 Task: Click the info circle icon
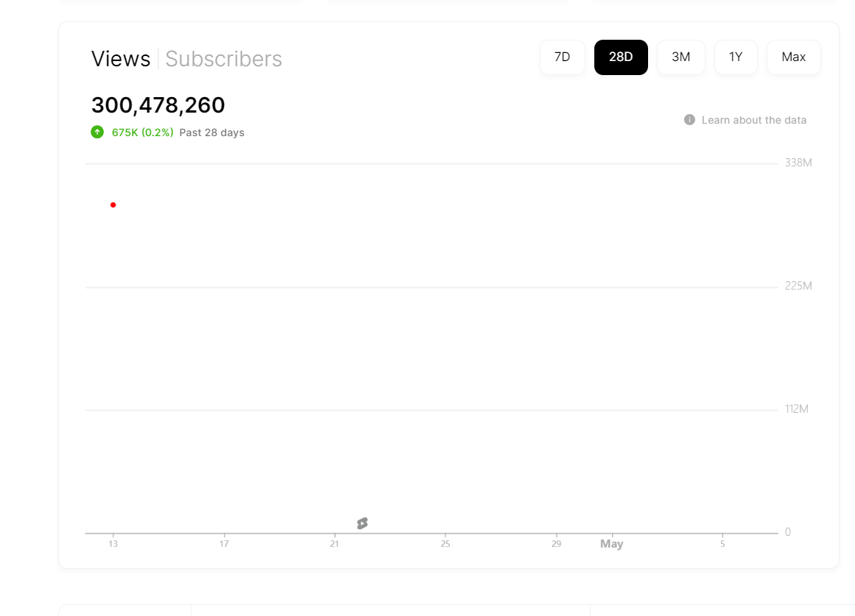689,120
